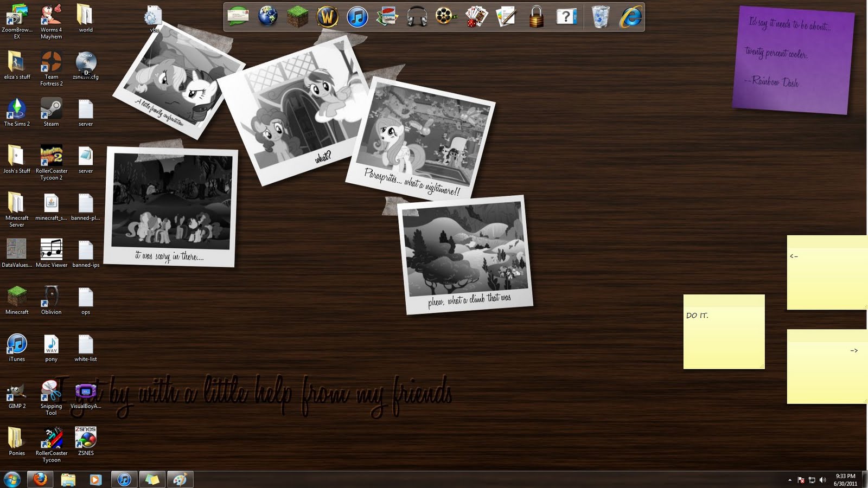Select the RollerCoaster Tycoon 2 icon

pos(51,163)
